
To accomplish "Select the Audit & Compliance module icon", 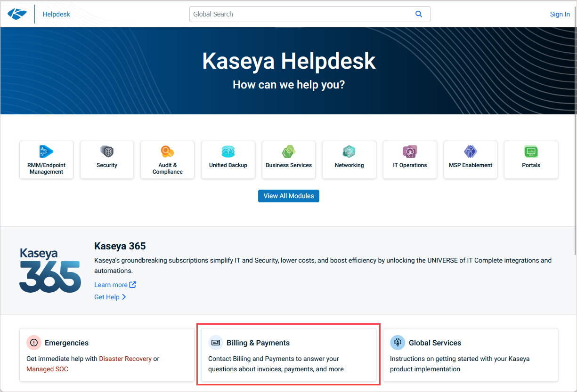I will (x=167, y=152).
